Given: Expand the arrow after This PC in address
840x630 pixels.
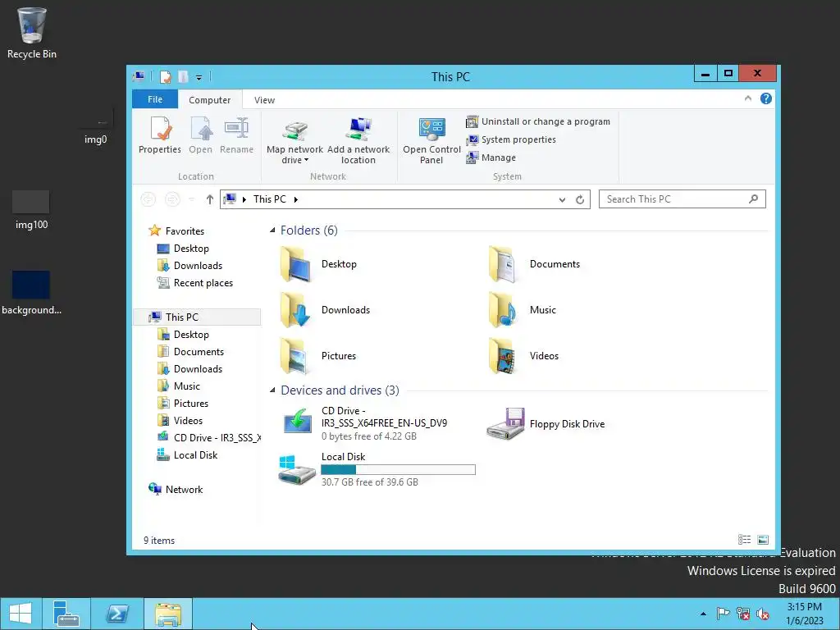Looking at the screenshot, I should [295, 199].
